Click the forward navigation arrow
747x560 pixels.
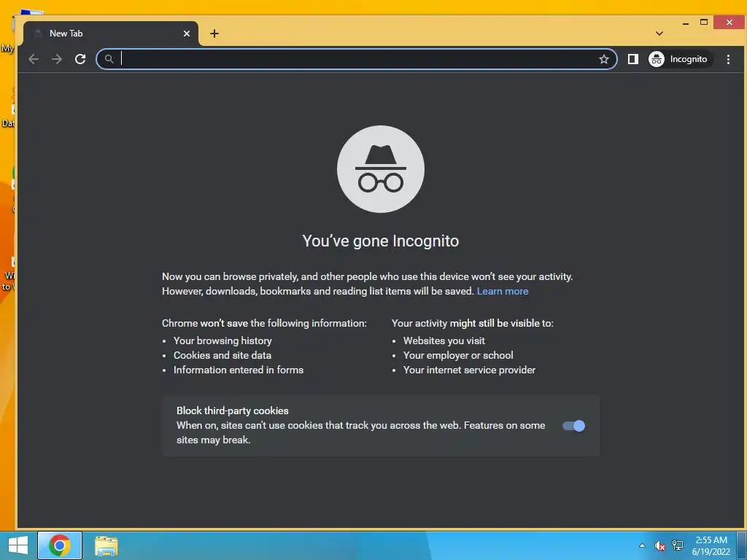pos(57,59)
